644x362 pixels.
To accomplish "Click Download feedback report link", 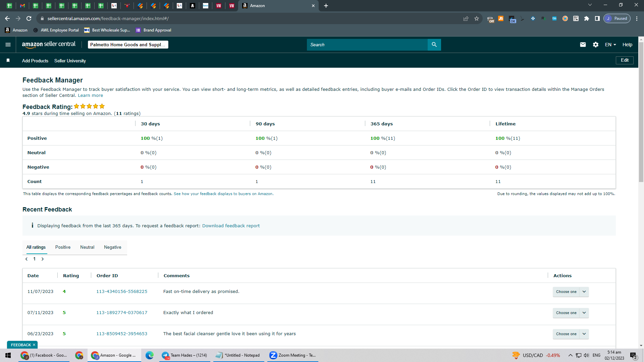I will 231,226.
